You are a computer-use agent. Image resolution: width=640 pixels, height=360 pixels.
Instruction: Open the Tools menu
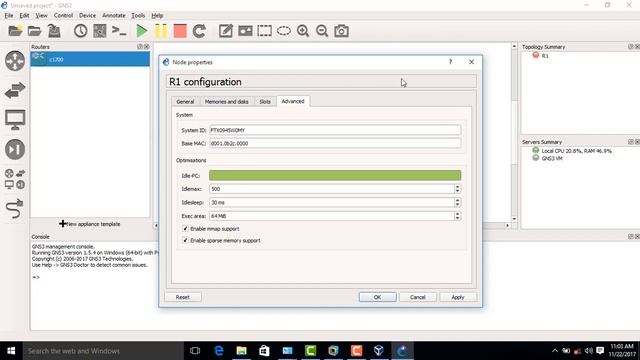coord(138,16)
